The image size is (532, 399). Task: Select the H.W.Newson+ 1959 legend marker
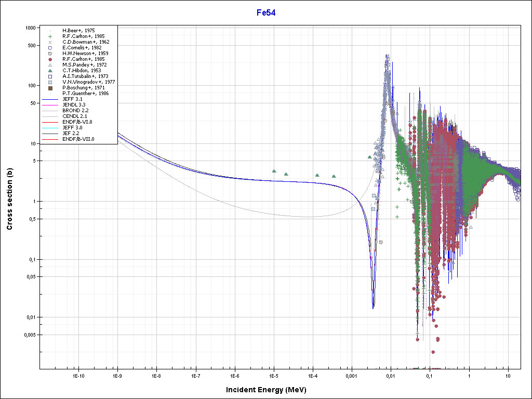click(50, 54)
